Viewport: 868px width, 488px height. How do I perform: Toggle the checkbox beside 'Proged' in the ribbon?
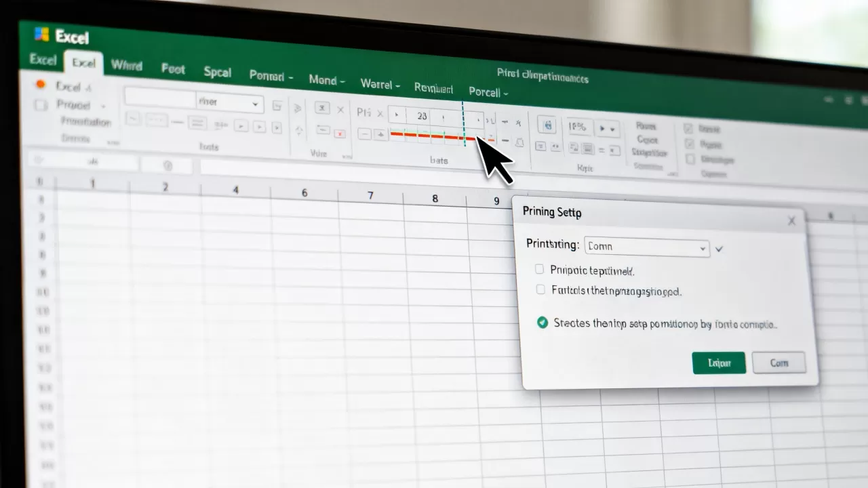click(41, 104)
